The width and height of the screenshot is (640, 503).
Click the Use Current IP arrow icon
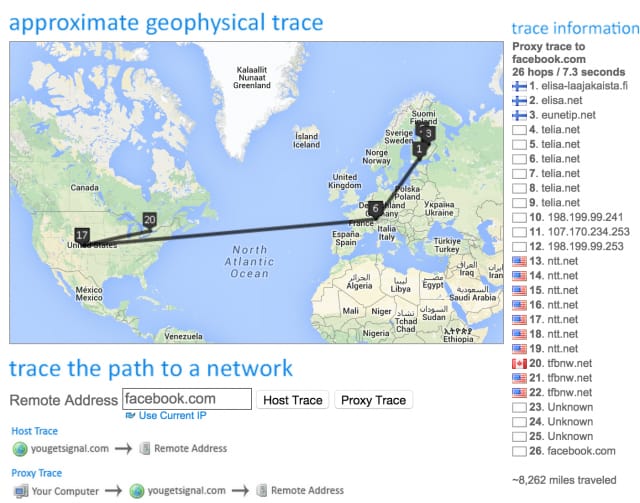pyautogui.click(x=129, y=415)
